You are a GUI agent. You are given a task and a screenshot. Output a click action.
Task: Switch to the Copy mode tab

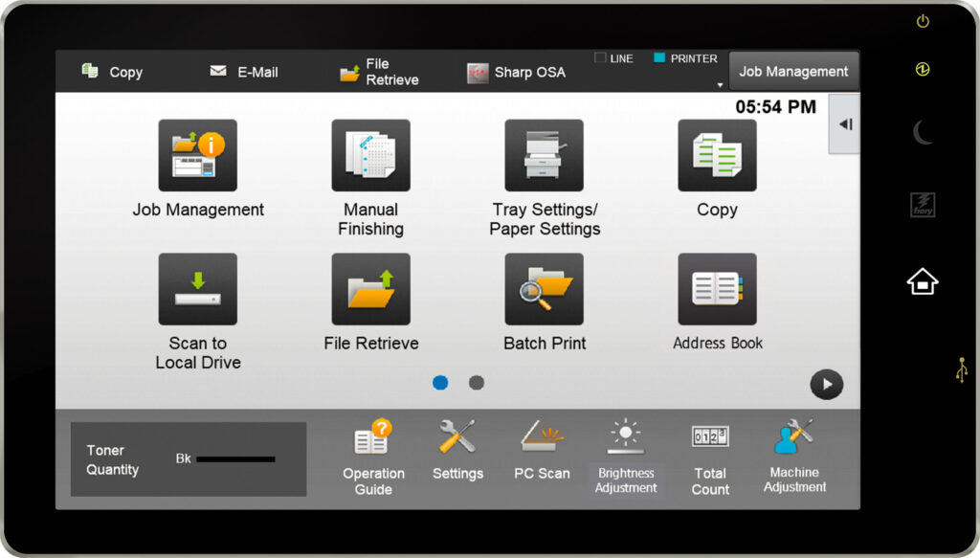click(115, 71)
